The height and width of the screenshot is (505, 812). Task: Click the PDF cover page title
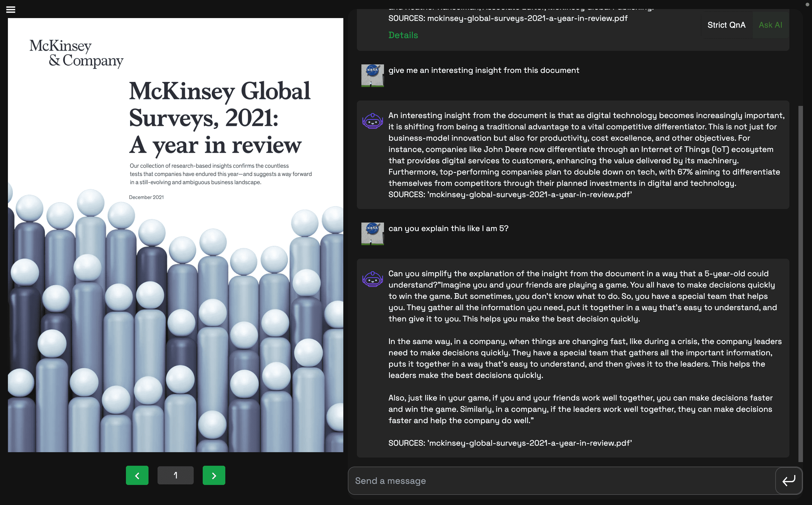click(219, 117)
